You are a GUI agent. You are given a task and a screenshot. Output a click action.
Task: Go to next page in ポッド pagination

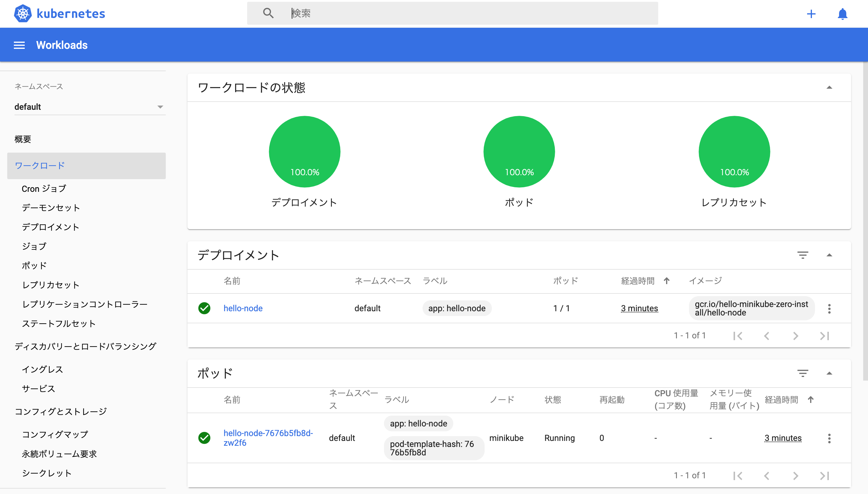(x=795, y=475)
